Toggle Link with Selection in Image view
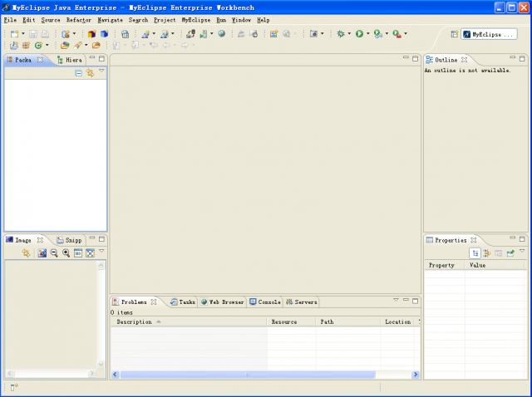The image size is (532, 397). click(26, 252)
